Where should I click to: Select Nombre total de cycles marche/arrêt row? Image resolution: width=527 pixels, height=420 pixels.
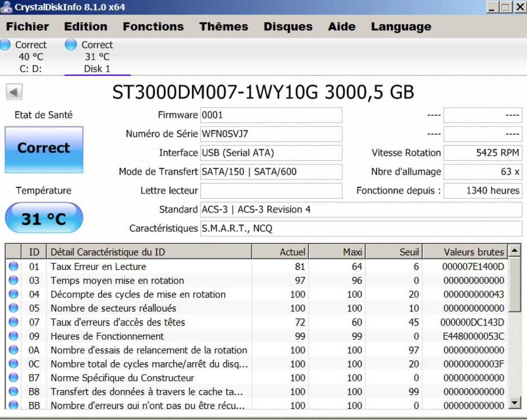click(257, 364)
